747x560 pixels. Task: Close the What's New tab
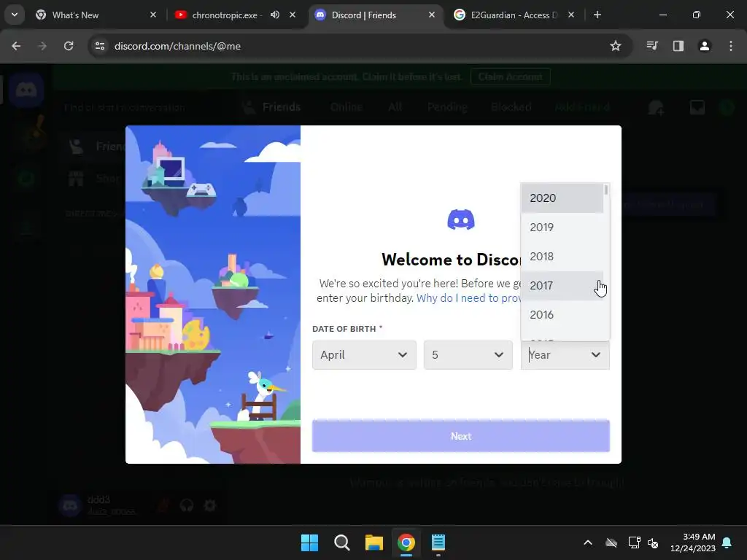tap(153, 15)
